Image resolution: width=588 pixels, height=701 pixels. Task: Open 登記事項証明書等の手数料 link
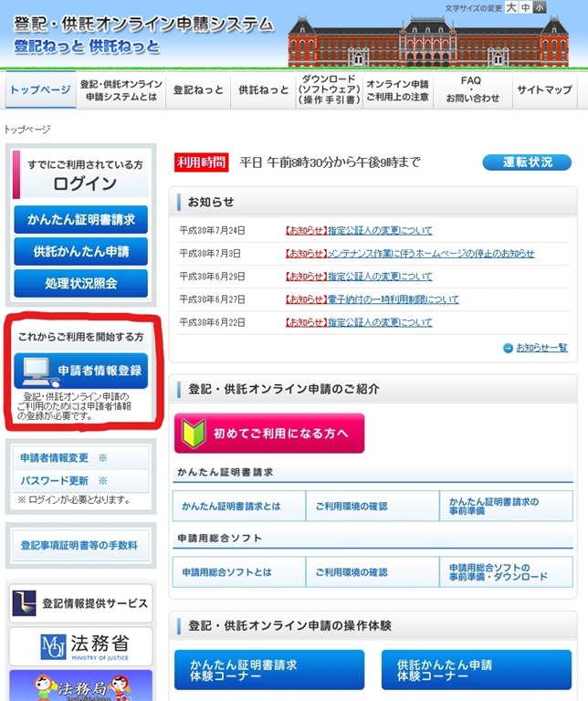79,545
